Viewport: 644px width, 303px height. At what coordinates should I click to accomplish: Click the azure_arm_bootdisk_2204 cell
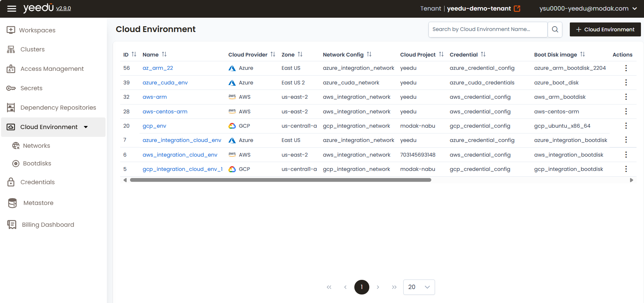pyautogui.click(x=570, y=68)
